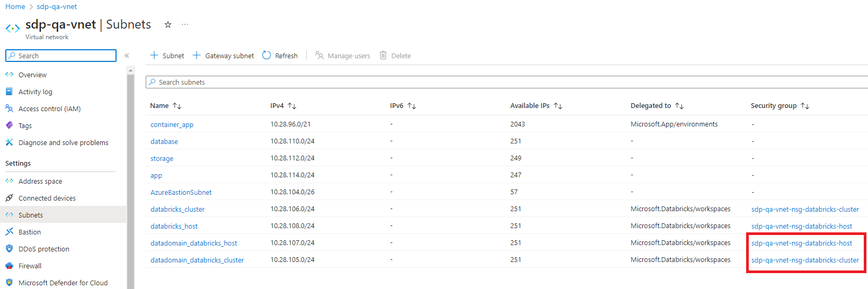
Task: Open Bastion from sidebar icon
Action: coord(9,232)
